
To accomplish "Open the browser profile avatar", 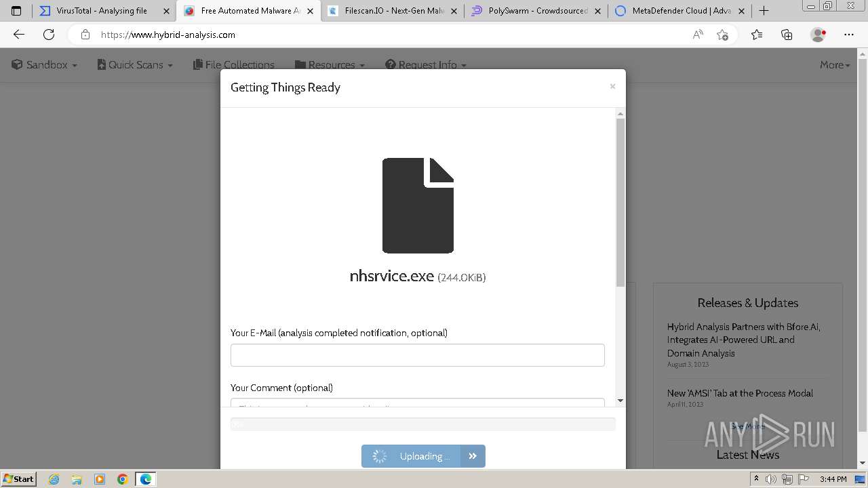I will pos(818,35).
